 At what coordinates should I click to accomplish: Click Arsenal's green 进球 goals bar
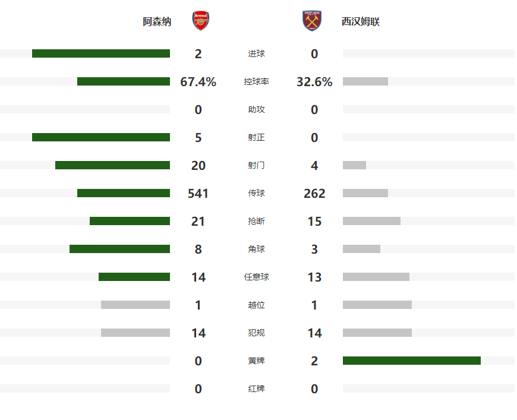[x=101, y=53]
